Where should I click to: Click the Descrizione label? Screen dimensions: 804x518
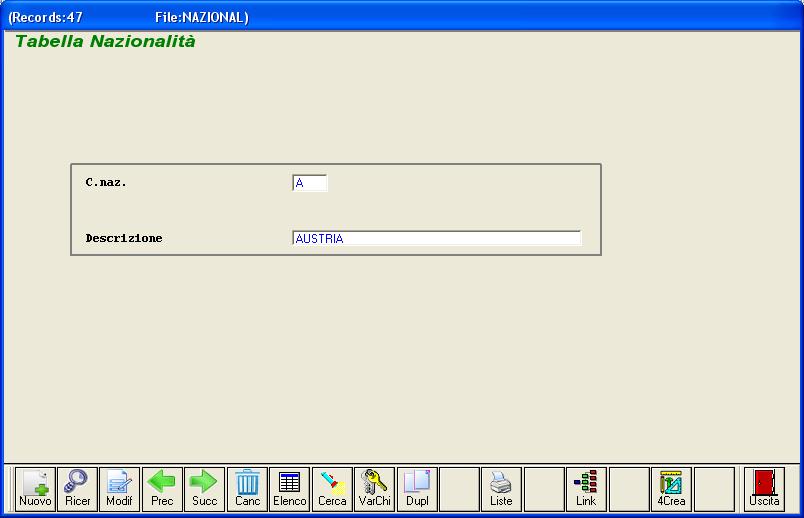[124, 238]
